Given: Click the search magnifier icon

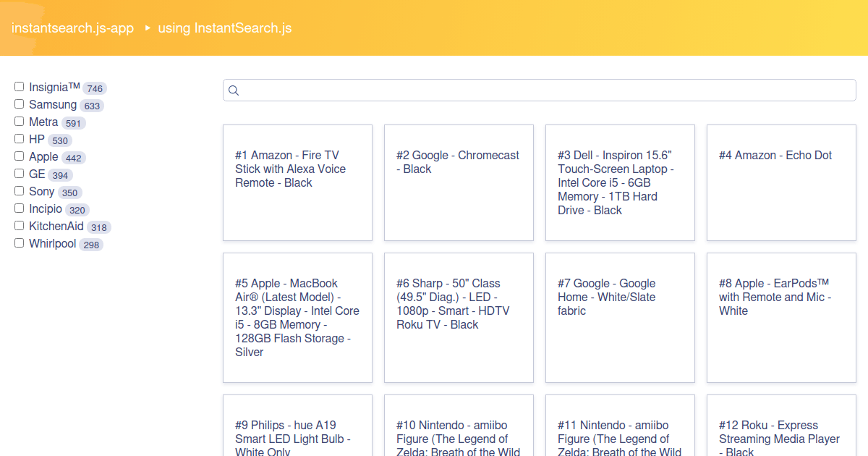Looking at the screenshot, I should click(x=234, y=90).
